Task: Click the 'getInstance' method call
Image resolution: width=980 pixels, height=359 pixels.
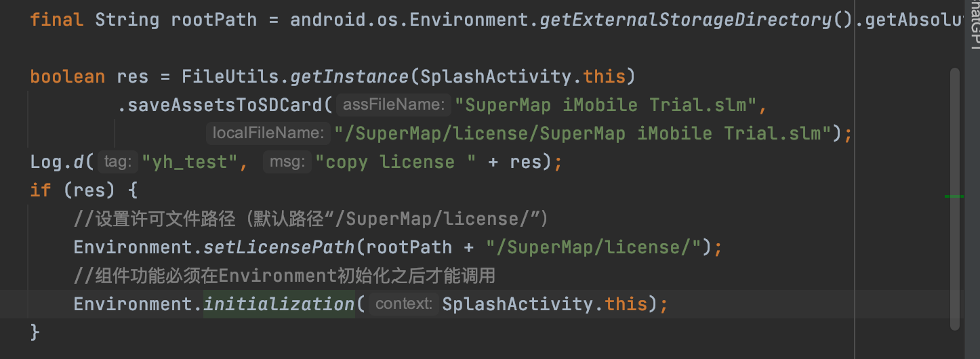Action: click(x=350, y=77)
